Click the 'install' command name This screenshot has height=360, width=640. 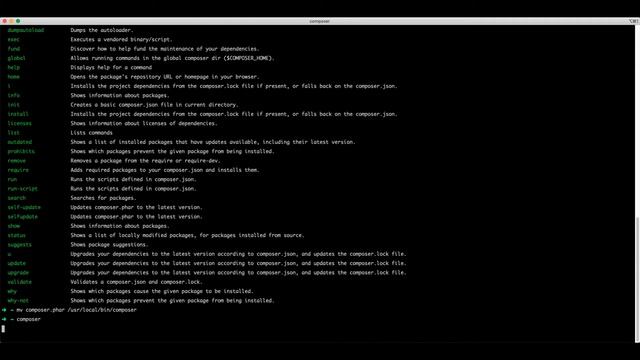(18, 114)
